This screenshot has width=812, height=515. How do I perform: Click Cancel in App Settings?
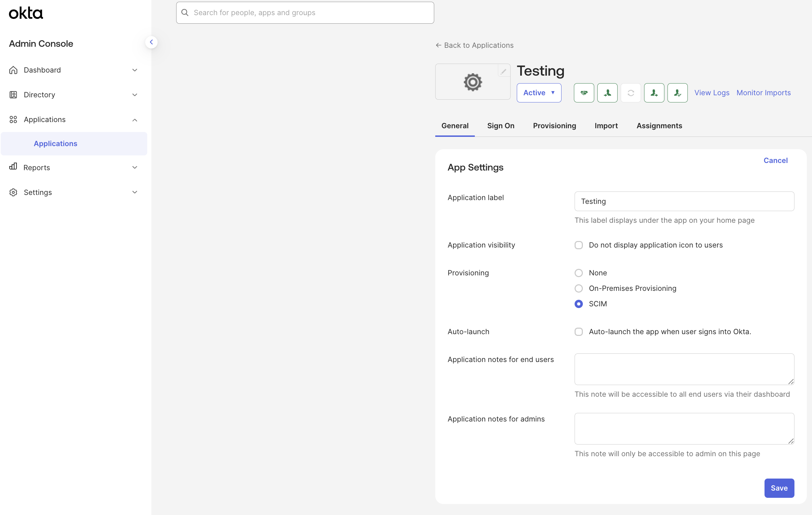click(776, 161)
